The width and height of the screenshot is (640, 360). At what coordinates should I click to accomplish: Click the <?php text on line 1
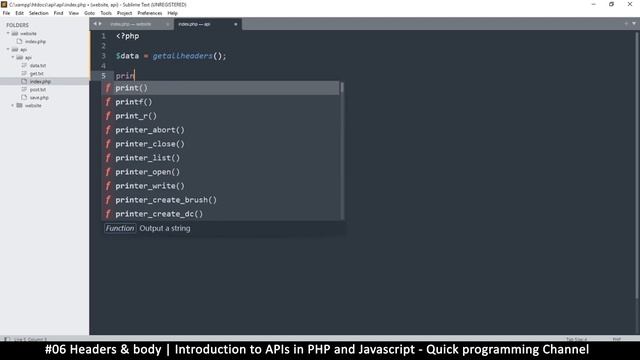[127, 36]
